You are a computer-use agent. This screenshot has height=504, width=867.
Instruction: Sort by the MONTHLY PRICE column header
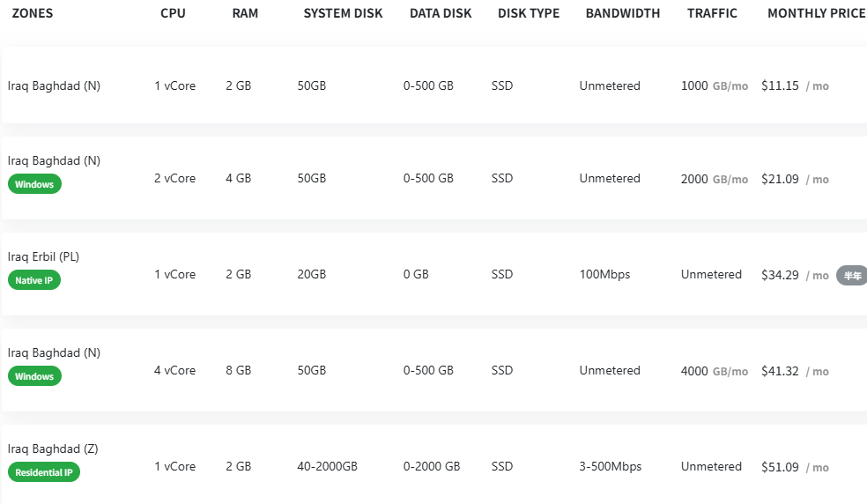[816, 13]
